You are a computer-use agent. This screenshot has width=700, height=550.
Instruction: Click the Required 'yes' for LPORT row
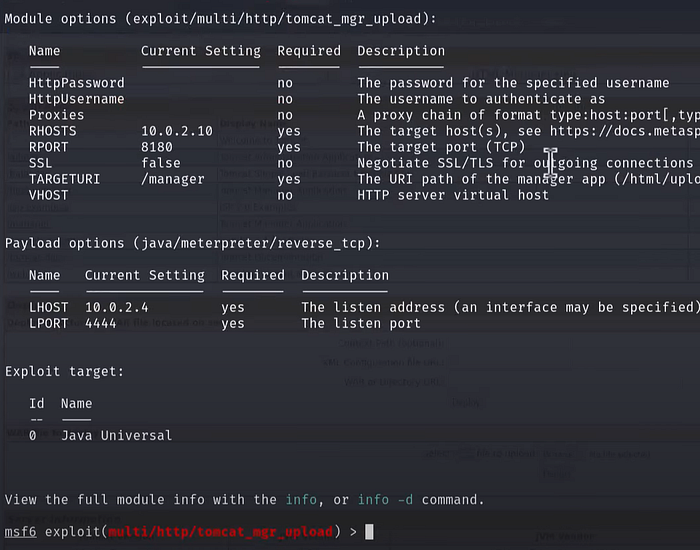[233, 324]
